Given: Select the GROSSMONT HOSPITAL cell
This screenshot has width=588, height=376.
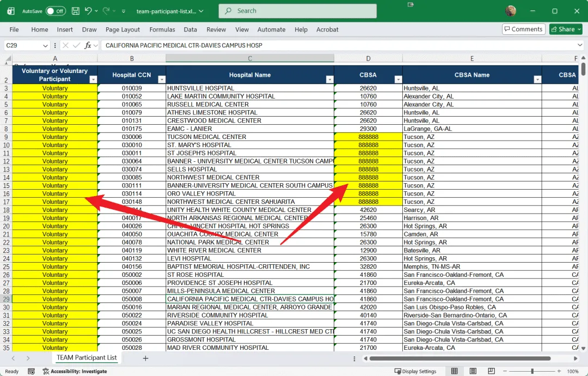Looking at the screenshot, I should [250, 339].
